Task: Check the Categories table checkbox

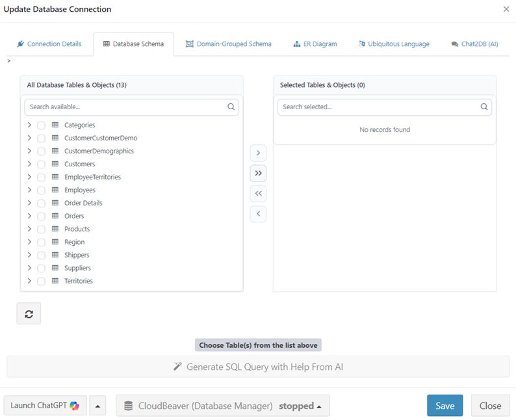Action: click(x=42, y=125)
